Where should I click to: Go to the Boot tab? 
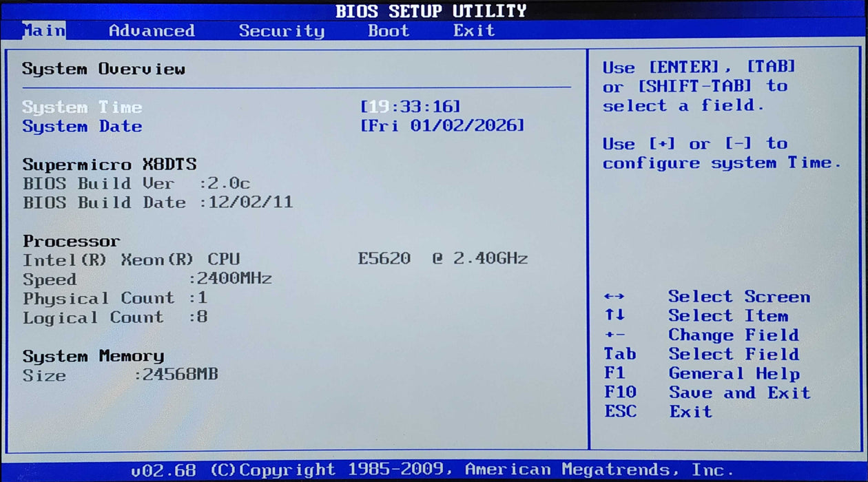point(389,30)
